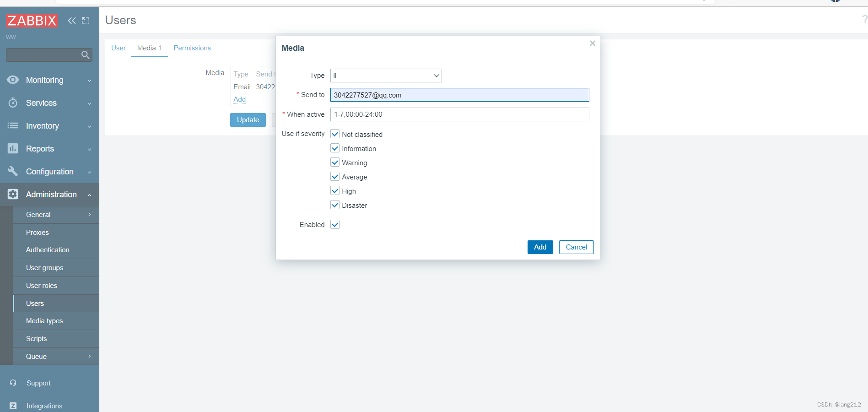Click the Monitoring eye icon
868x412 pixels.
[13, 80]
